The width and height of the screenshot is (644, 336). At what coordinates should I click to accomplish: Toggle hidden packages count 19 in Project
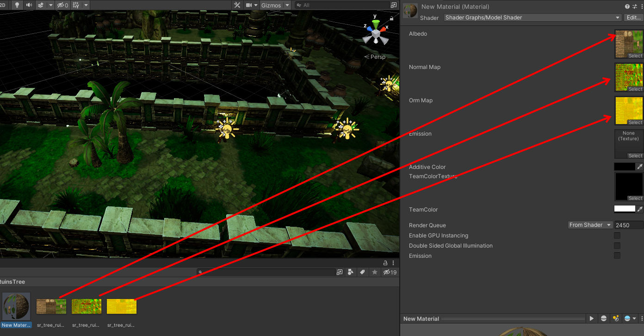pos(390,272)
